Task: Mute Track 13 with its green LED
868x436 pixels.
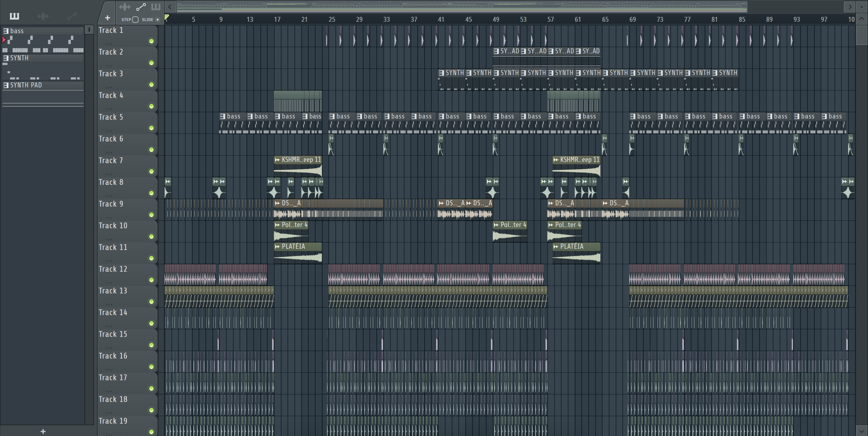Action: coord(151,302)
